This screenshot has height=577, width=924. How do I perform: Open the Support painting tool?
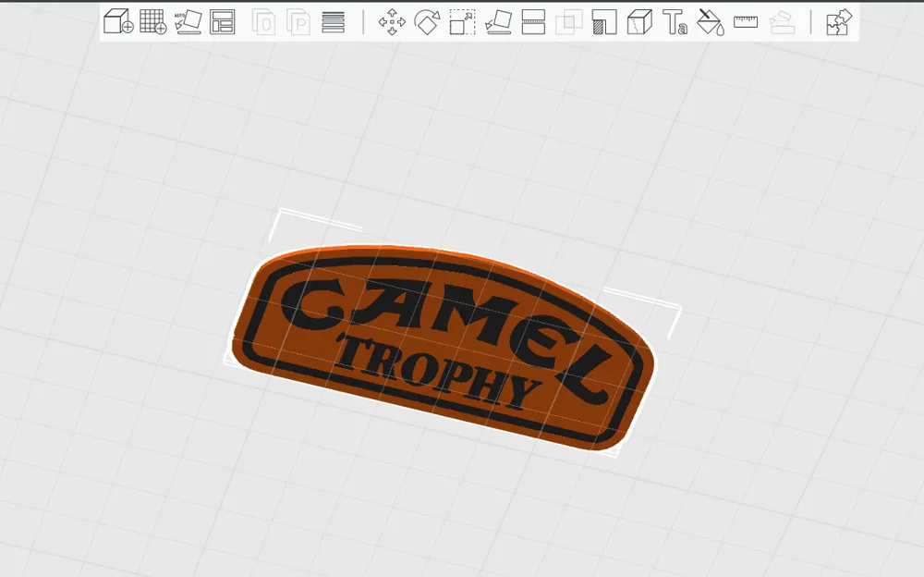coord(604,22)
